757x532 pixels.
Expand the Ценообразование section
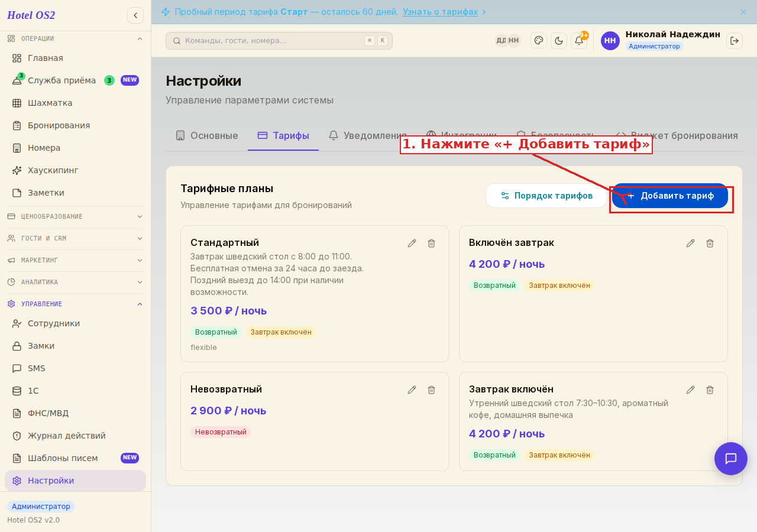coord(75,216)
